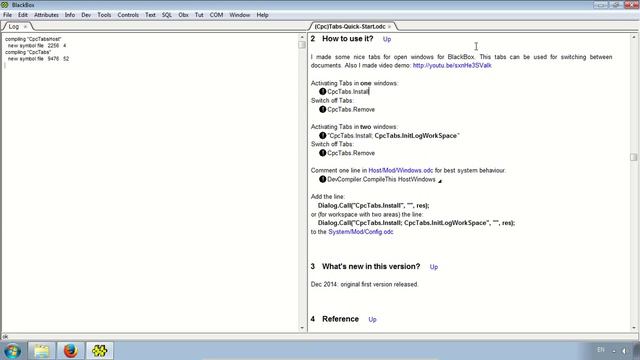
Task: Select BlackBox taskbar button
Action: coord(100,351)
